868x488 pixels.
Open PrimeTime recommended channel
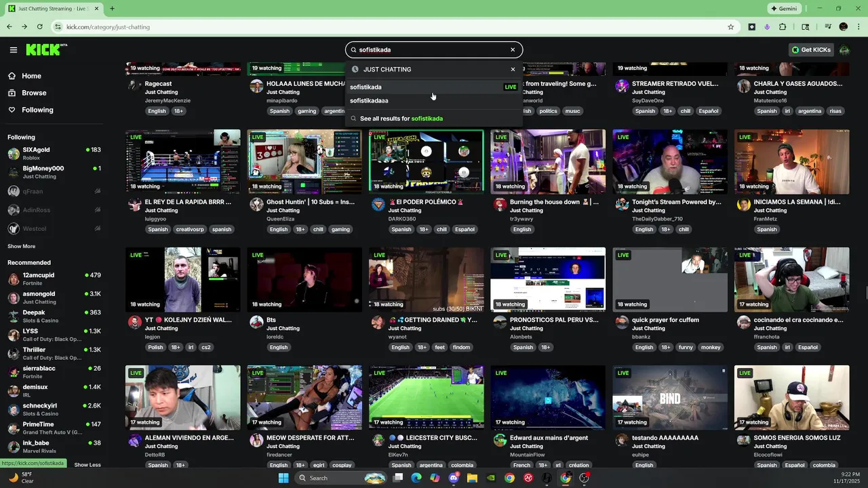(x=54, y=428)
